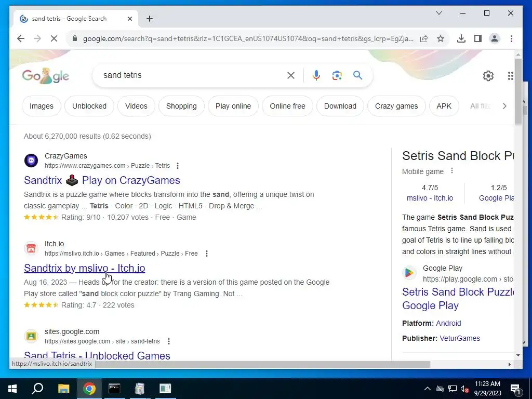Open the Chrome downloads icon
Screen dimensions: 532x399
(x=461, y=38)
